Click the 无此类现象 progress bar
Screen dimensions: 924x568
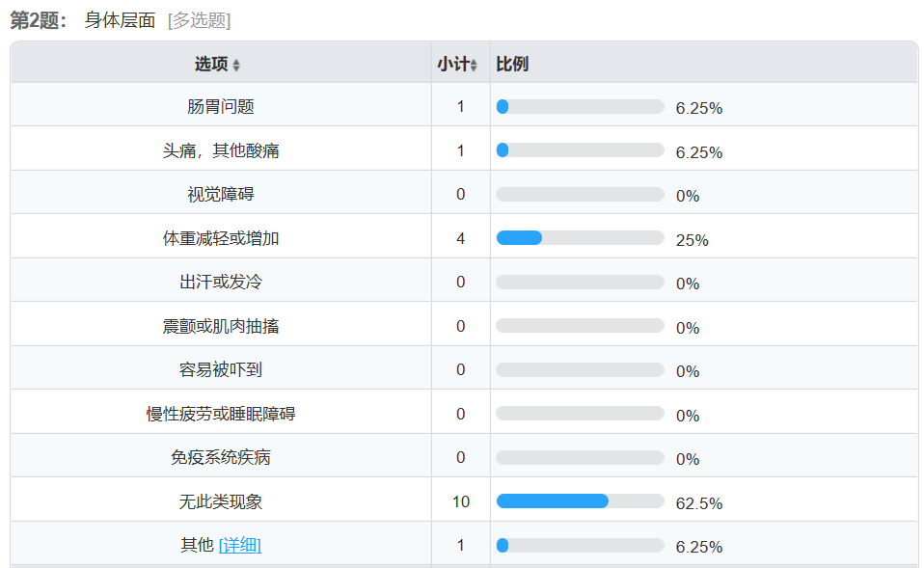(580, 501)
